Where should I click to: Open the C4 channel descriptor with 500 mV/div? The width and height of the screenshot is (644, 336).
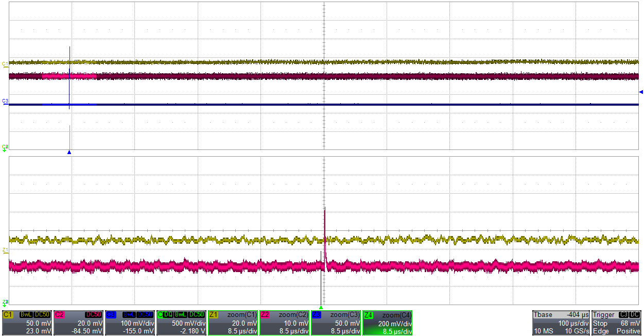[182, 323]
